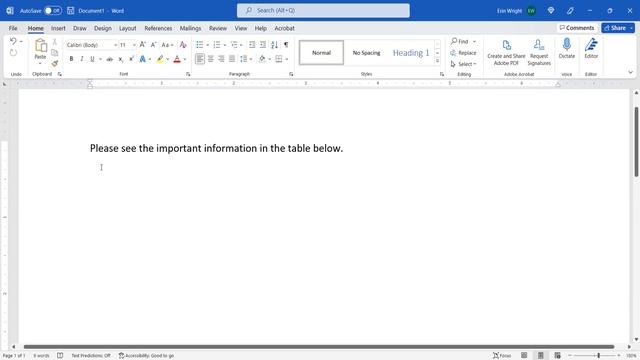Screen dimensions: 640x360
Task: Click the Redo icon
Action: tap(13, 53)
